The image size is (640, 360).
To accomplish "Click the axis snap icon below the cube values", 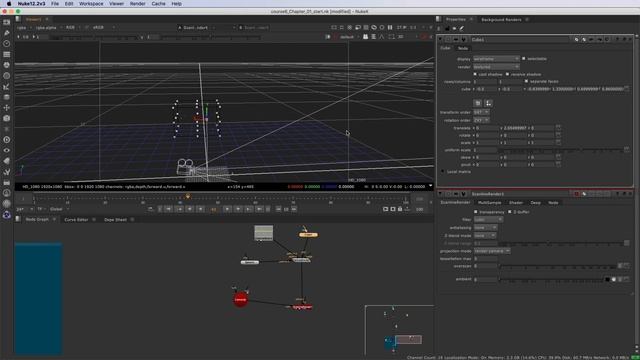I will [488, 103].
